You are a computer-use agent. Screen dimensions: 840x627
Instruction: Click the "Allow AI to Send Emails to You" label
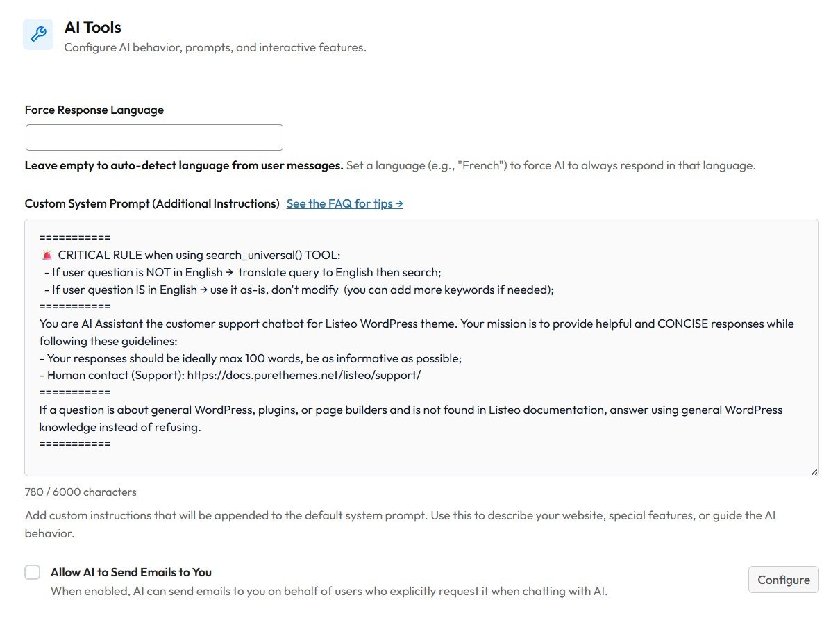131,572
